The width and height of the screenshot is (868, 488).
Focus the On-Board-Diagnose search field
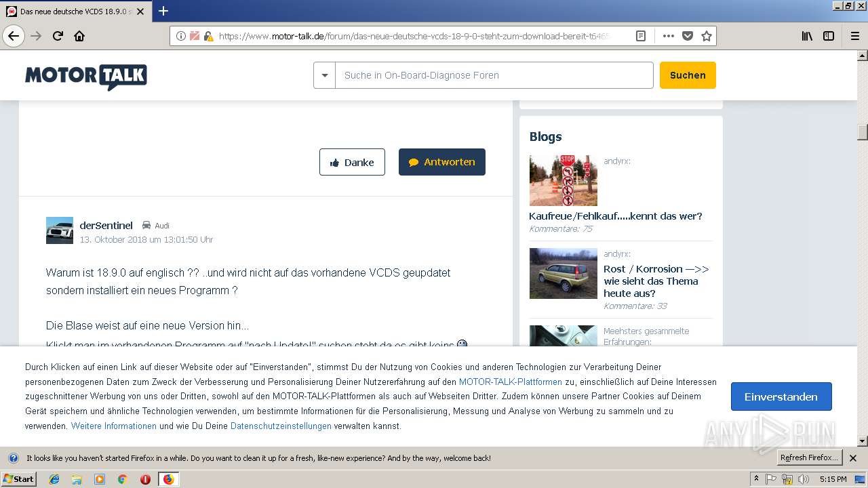tap(494, 75)
